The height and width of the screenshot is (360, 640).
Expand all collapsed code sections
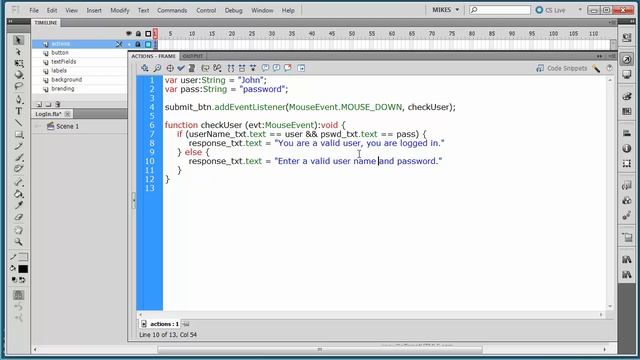pyautogui.click(x=253, y=68)
